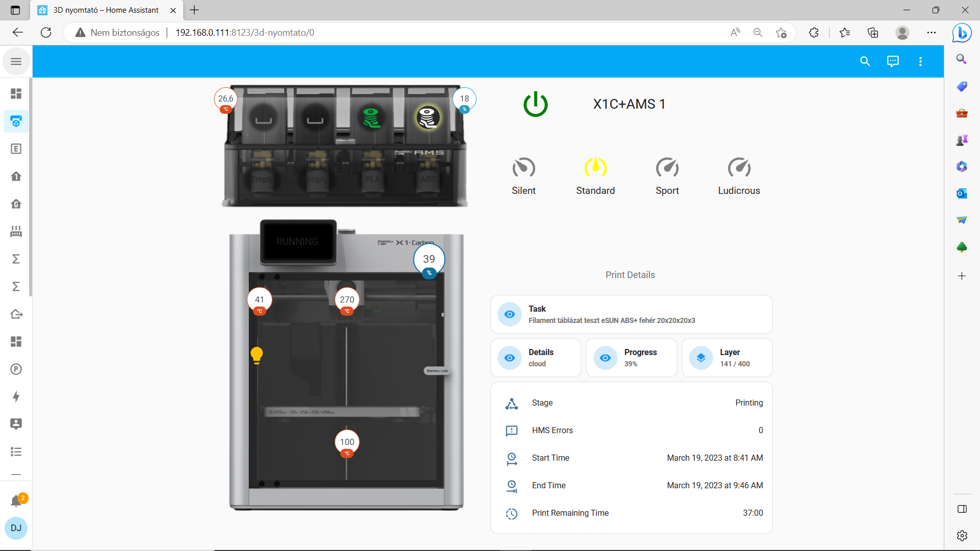Open the favorites list icon
Viewport: 980px width, 551px height.
pos(845,33)
